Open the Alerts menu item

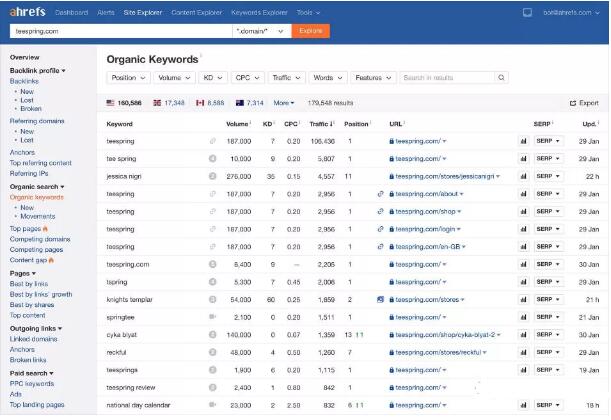click(x=106, y=12)
